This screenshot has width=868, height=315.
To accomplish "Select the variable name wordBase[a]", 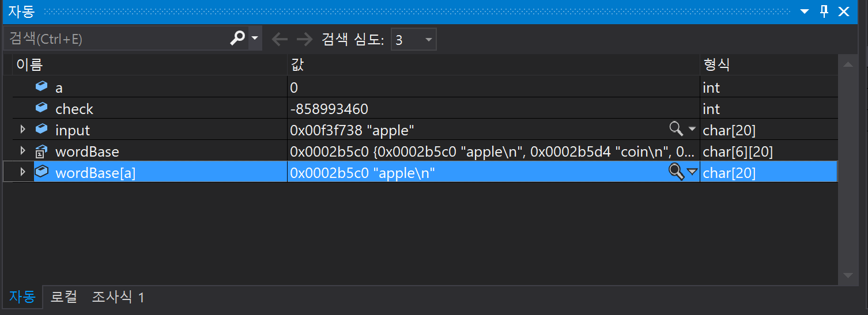I will point(95,173).
